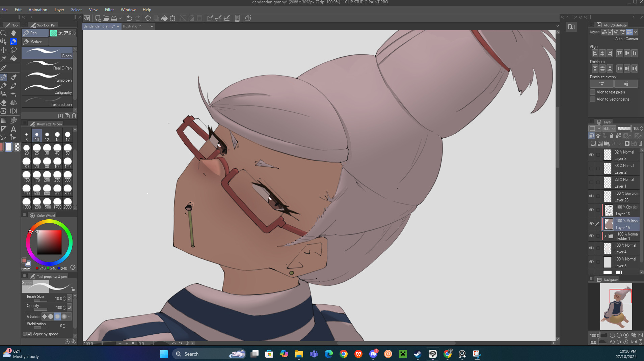644x361 pixels.
Task: Select the Zoom magnifier tool
Action: click(x=4, y=33)
